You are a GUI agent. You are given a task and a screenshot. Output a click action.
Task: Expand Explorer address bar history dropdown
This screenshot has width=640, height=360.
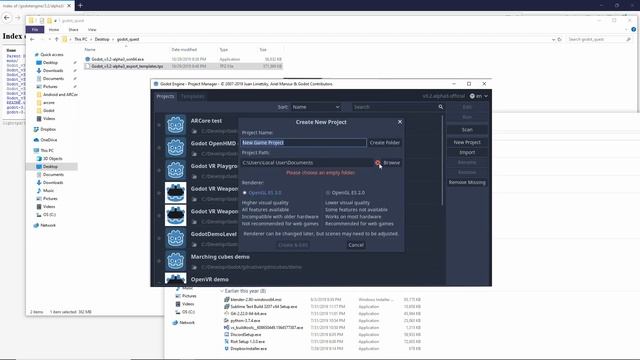tap(553, 39)
